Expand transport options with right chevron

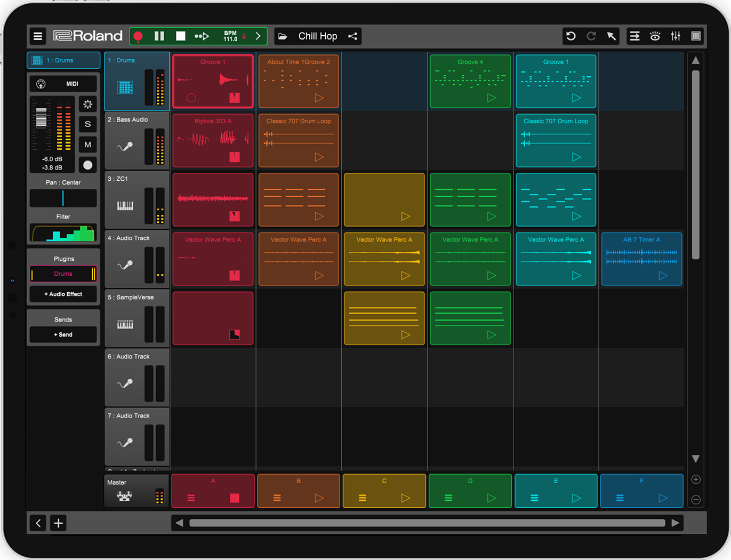click(258, 36)
